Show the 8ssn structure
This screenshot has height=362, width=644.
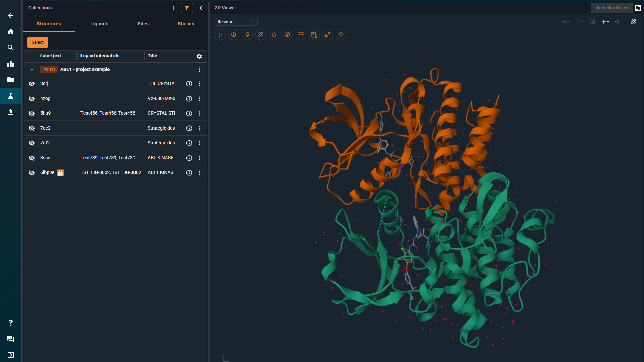pyautogui.click(x=32, y=158)
